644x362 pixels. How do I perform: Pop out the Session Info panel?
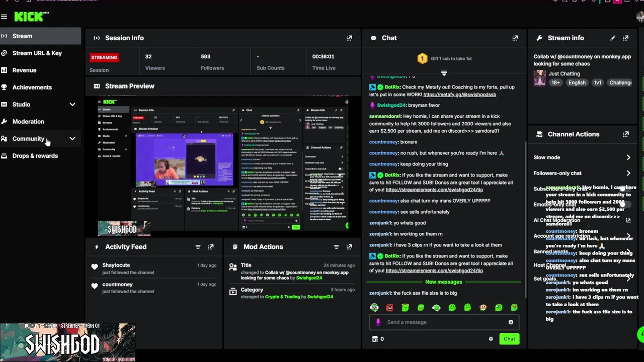pyautogui.click(x=349, y=38)
